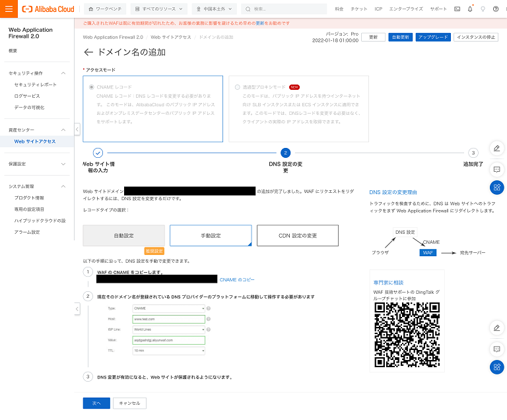The image size is (507, 420).
Task: Select the 透過型プロキシモード radio button
Action: coord(237,87)
